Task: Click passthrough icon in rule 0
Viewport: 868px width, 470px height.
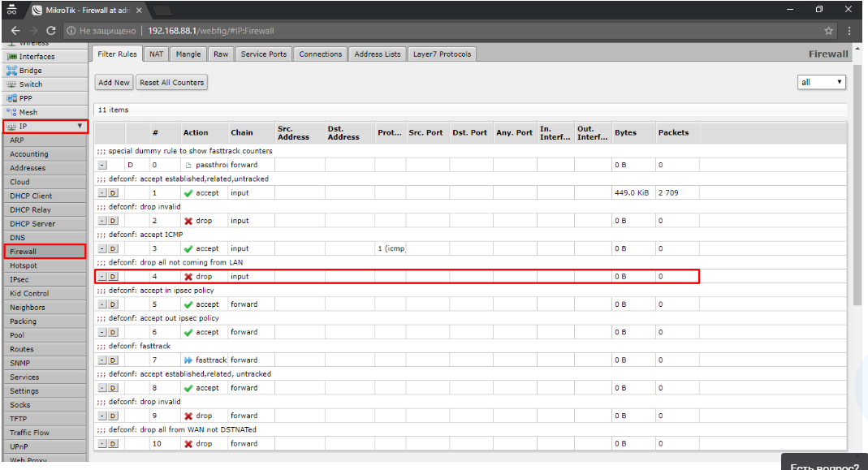Action: (188, 165)
